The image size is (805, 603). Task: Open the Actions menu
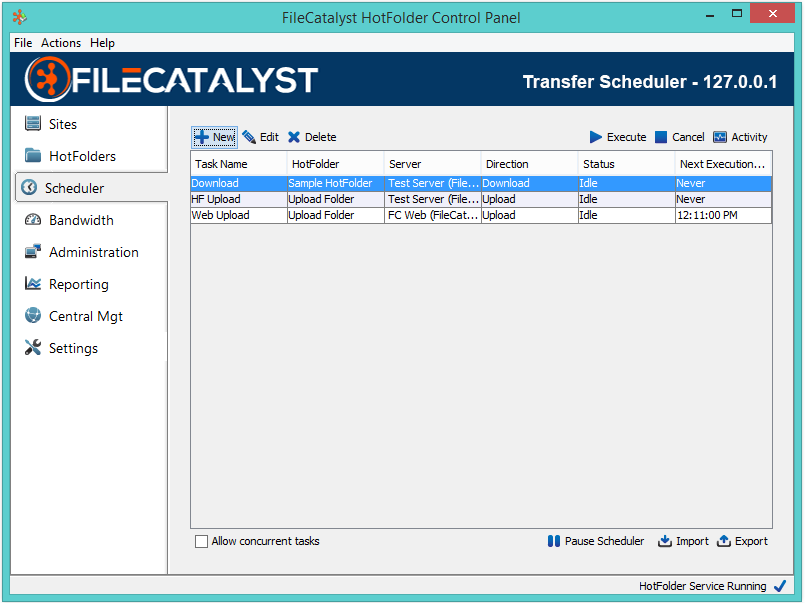coord(60,43)
